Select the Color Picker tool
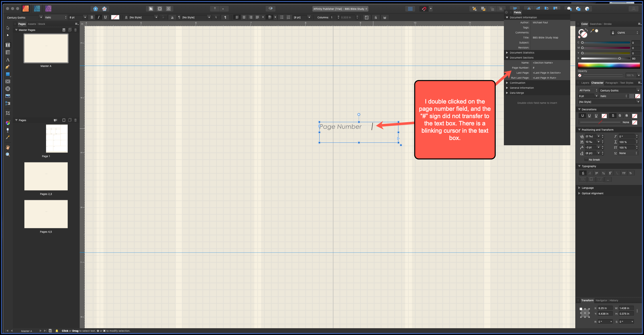Screen dimensions: 644x335 pos(8,137)
